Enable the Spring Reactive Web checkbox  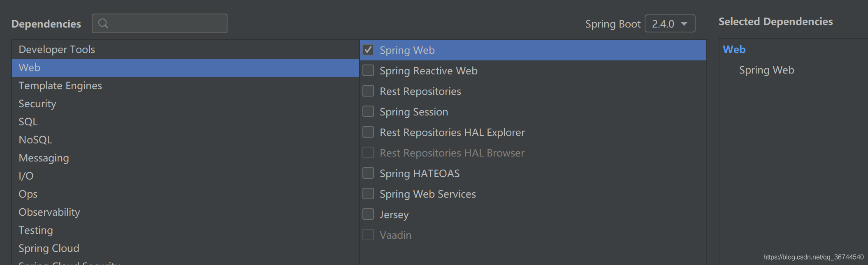368,71
